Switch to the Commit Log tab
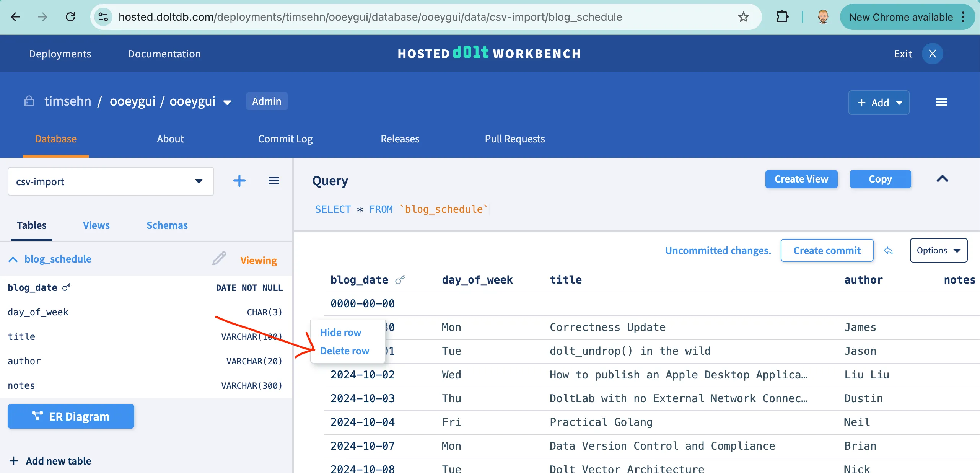This screenshot has width=980, height=473. click(x=285, y=139)
